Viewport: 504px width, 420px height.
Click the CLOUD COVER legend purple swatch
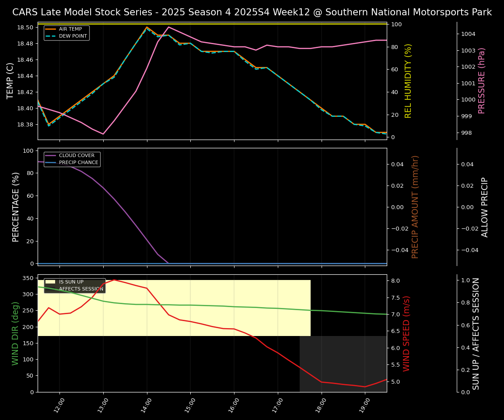click(51, 156)
